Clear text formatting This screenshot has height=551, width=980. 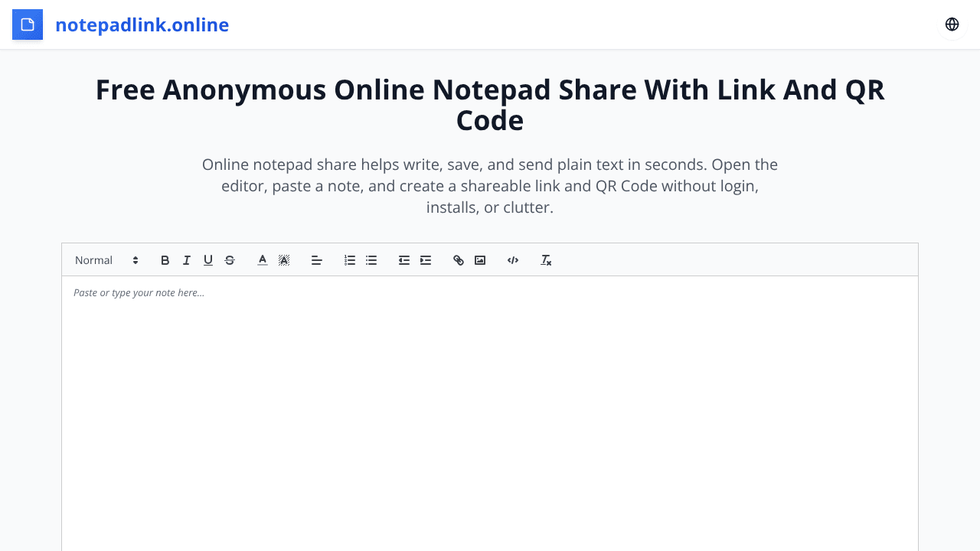pos(545,260)
